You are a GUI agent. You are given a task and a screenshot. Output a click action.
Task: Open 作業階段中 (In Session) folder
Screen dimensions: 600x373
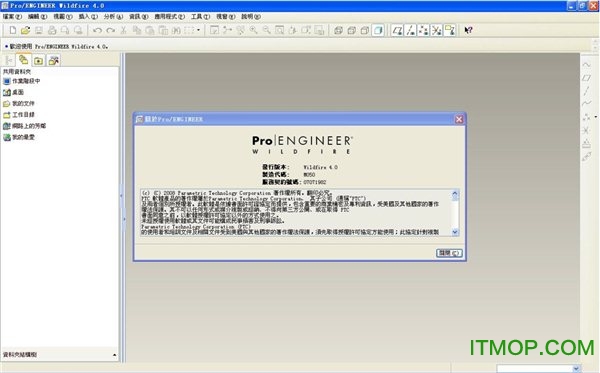21,81
